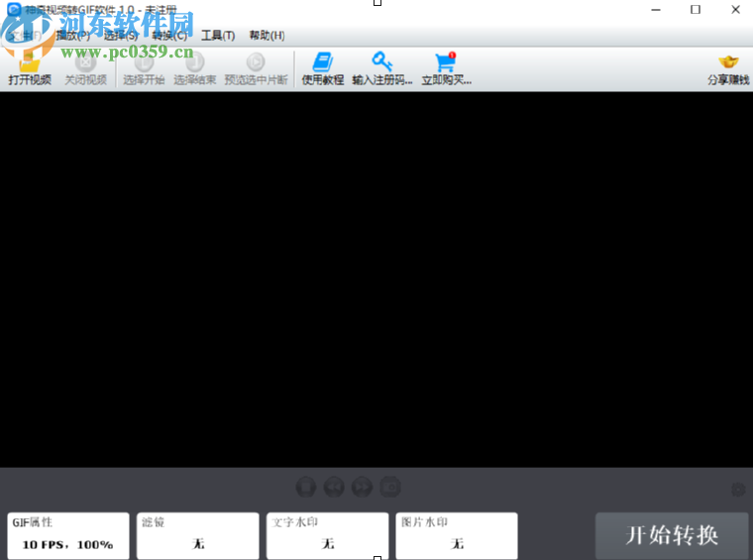Viewport: 753px width, 560px height.
Task: Open a video with 打开视频
Action: tap(30, 70)
